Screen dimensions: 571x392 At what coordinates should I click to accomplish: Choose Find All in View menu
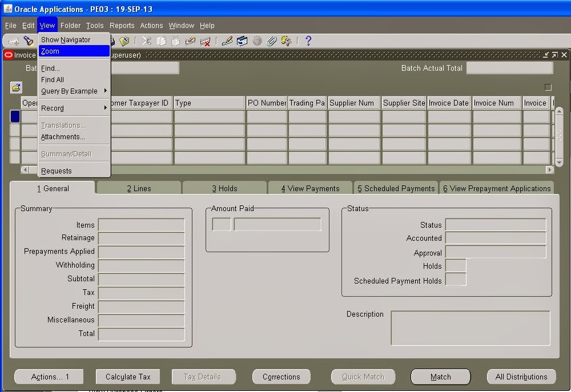click(x=74, y=80)
